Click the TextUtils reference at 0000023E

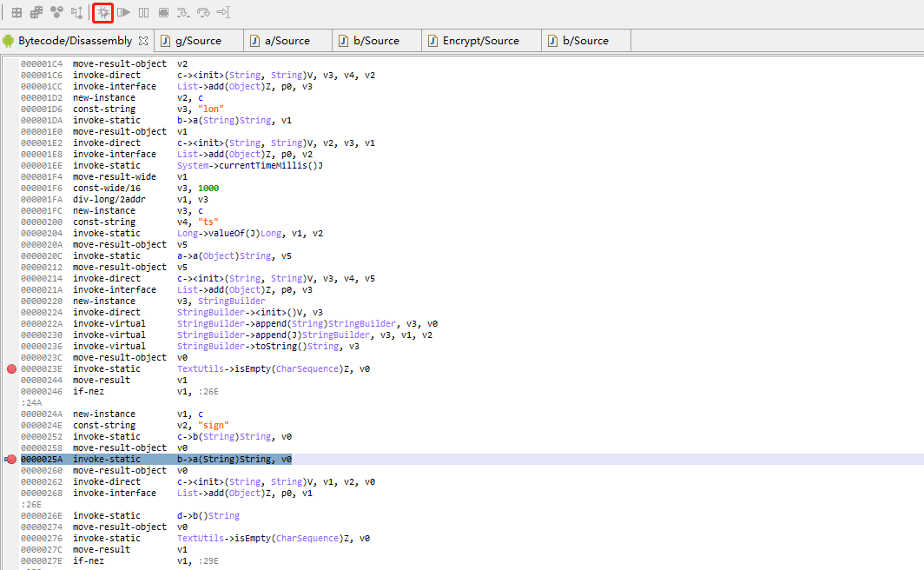point(201,369)
